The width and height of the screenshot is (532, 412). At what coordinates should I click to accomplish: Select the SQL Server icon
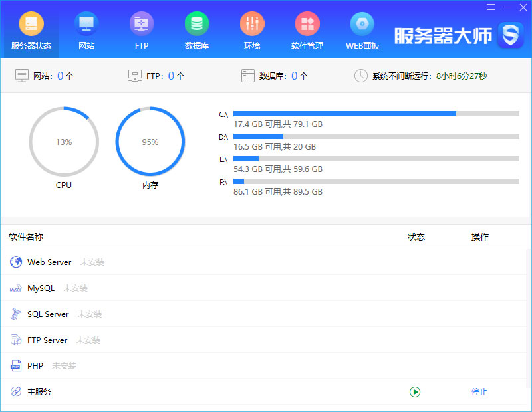15,314
